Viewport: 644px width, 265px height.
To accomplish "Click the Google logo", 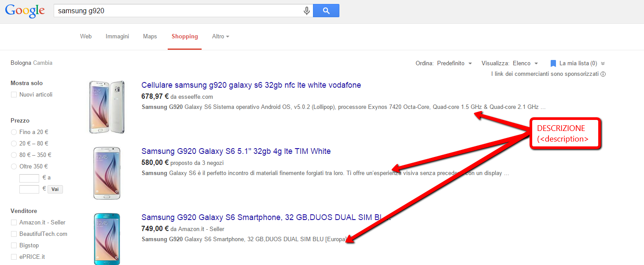I will click(25, 11).
